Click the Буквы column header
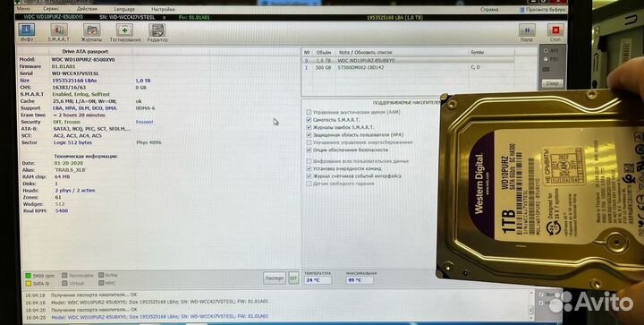Screen dimensions: 644x325 click(478, 52)
